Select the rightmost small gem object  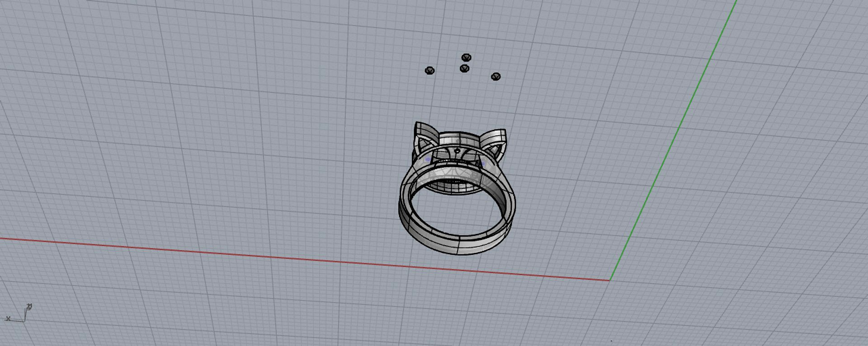coord(496,76)
